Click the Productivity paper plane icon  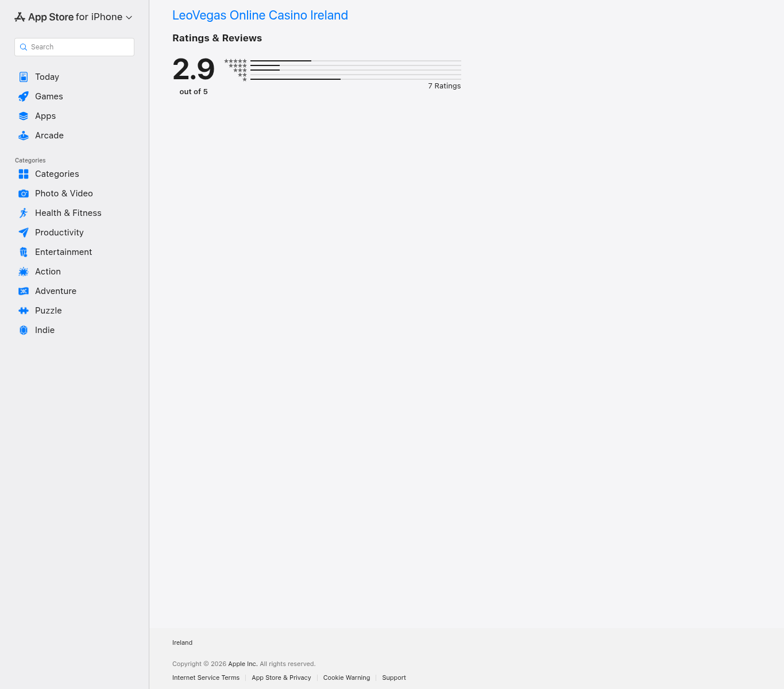click(x=24, y=233)
